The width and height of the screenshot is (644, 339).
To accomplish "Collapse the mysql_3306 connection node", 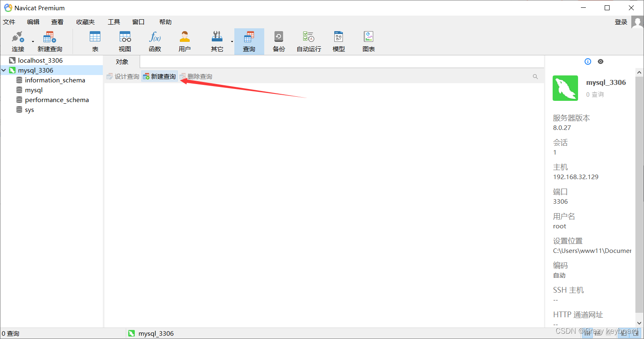I will [4, 70].
